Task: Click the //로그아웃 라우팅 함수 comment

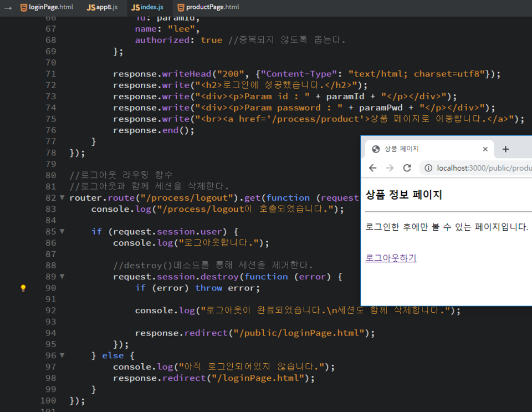Action: (x=121, y=175)
